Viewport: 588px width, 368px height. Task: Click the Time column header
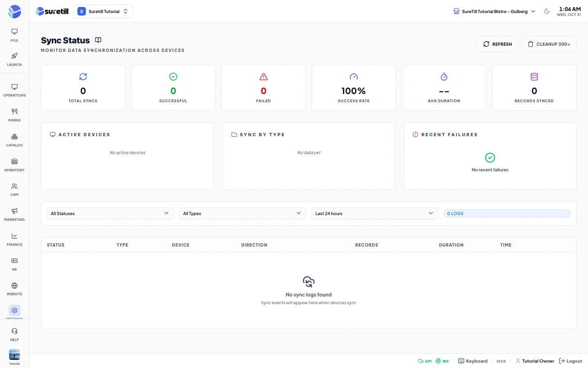coord(506,245)
